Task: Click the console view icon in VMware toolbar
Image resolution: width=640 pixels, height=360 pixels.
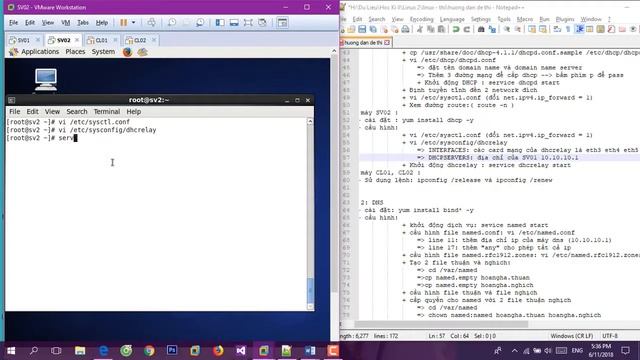Action: tap(282, 22)
